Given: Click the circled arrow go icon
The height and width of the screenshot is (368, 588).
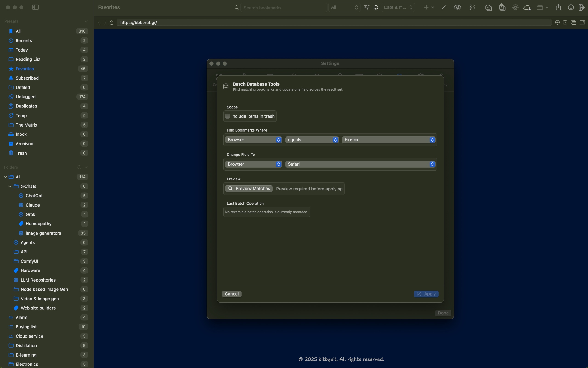Looking at the screenshot, I should (557, 22).
